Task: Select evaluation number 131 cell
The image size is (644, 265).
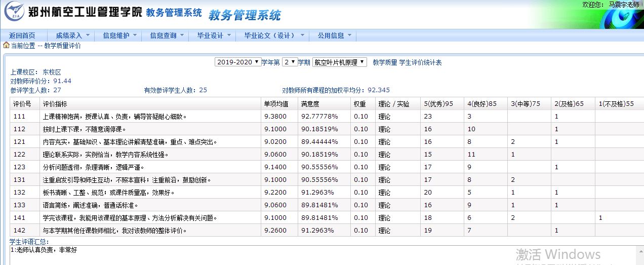Action: click(x=25, y=180)
